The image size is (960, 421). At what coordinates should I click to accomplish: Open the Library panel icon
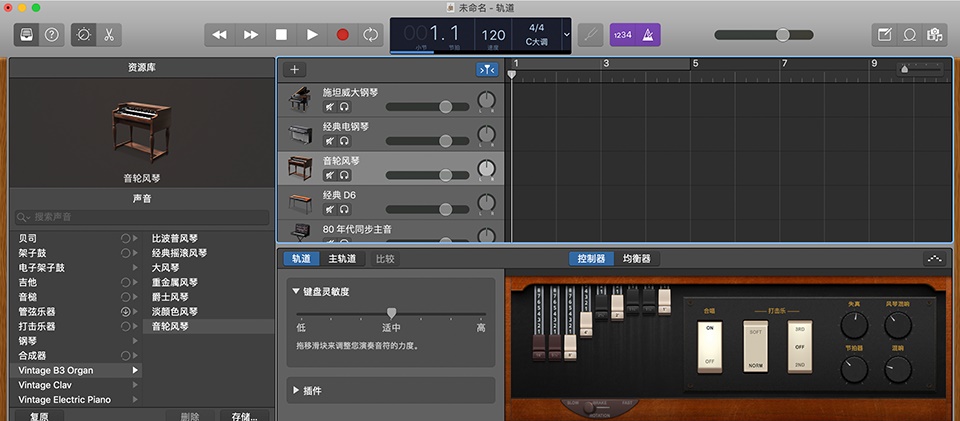pyautogui.click(x=27, y=34)
